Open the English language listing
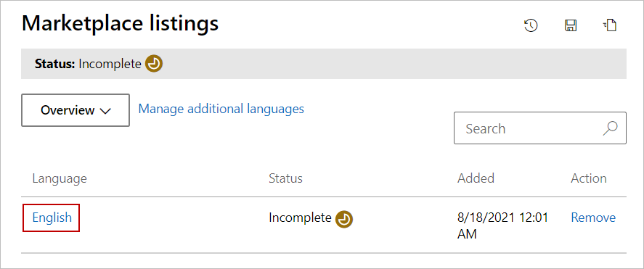The width and height of the screenshot is (644, 269). point(52,218)
